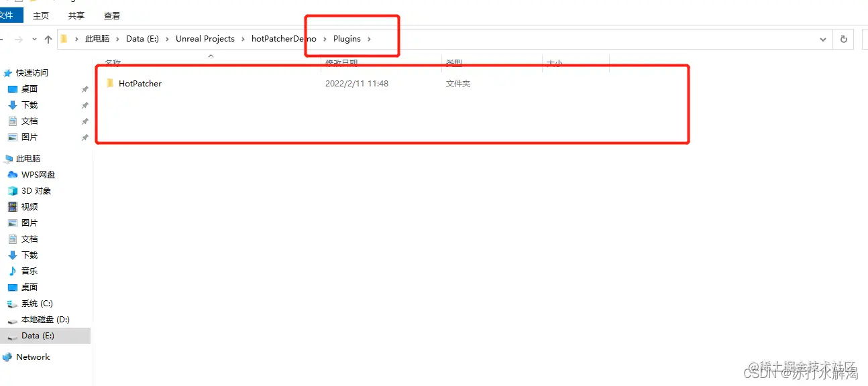Screen dimensions: 868x386
Task: Switch to the 共享 tab
Action: (x=76, y=15)
